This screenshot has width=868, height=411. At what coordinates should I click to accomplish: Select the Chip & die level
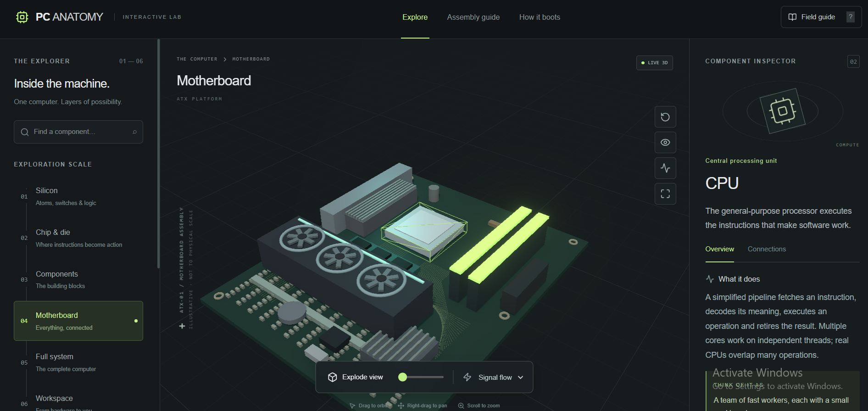[78, 238]
